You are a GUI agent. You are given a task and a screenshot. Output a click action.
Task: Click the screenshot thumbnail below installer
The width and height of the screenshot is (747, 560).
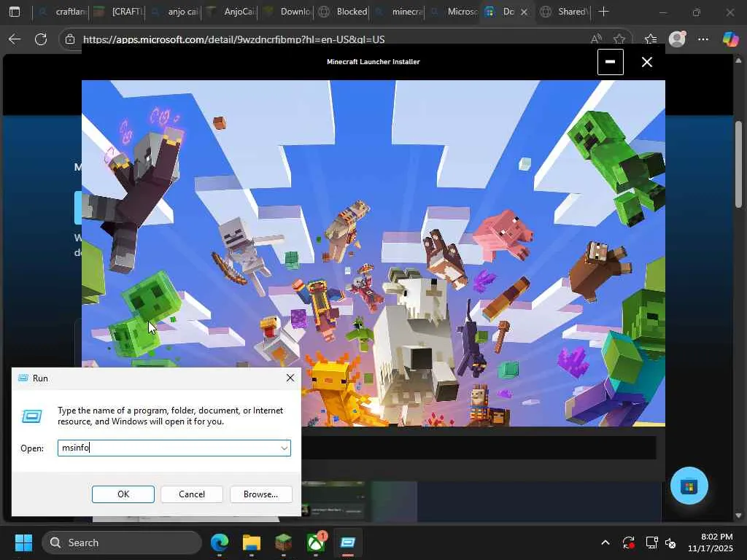[333, 502]
